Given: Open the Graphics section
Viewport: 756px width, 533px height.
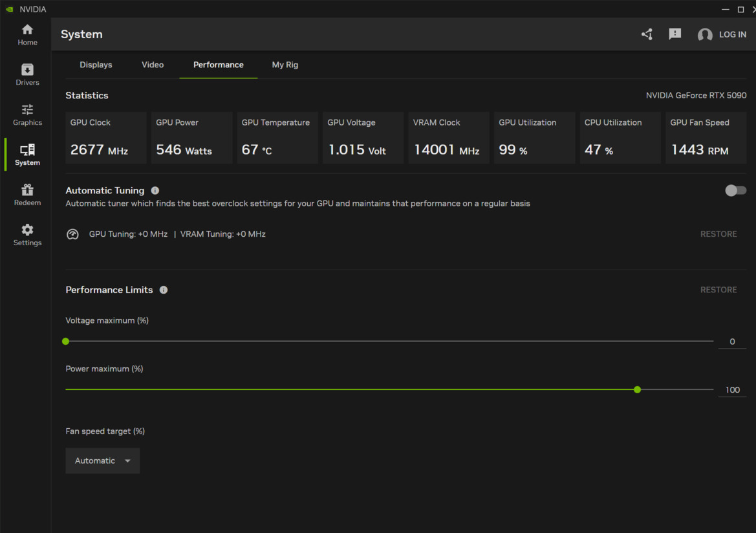Looking at the screenshot, I should 27,114.
